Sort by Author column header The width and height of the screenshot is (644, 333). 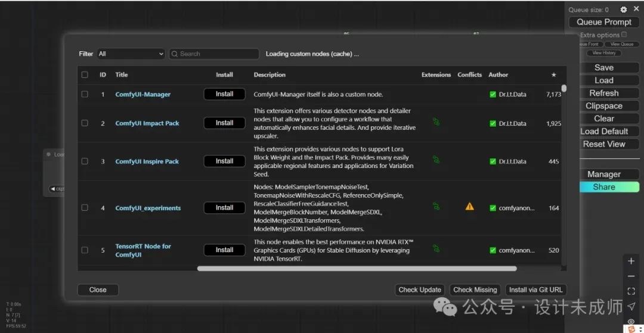(x=498, y=74)
